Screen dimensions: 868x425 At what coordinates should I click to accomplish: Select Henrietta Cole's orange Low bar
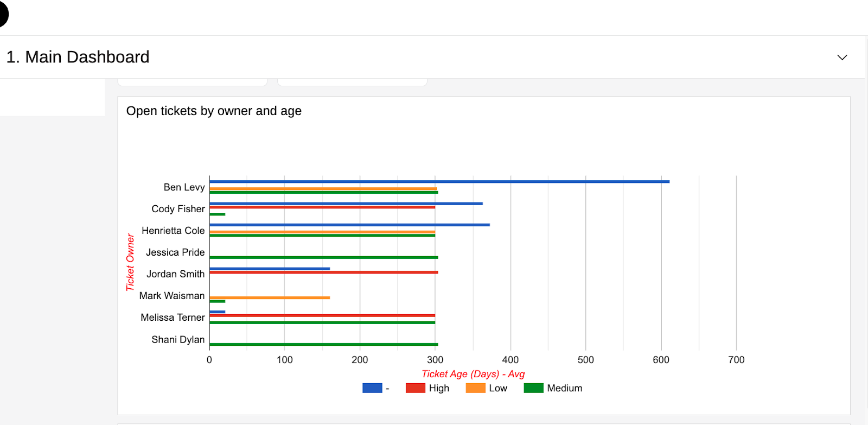pyautogui.click(x=322, y=232)
